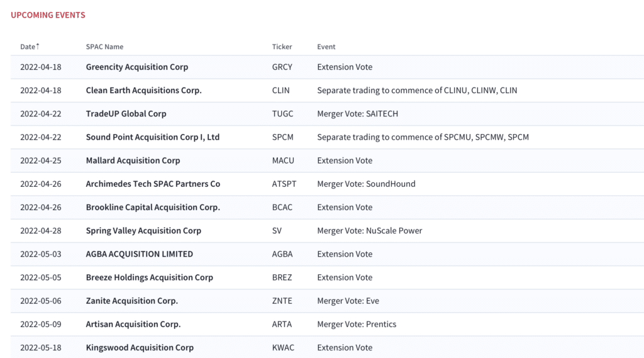Click the Event column header
The height and width of the screenshot is (358, 644).
click(326, 47)
